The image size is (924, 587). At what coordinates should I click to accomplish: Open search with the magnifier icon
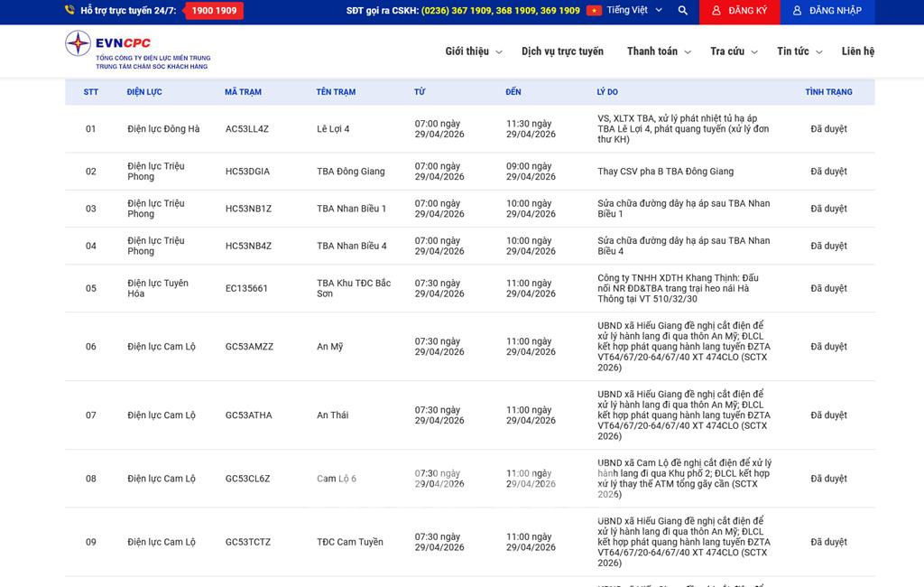point(682,11)
